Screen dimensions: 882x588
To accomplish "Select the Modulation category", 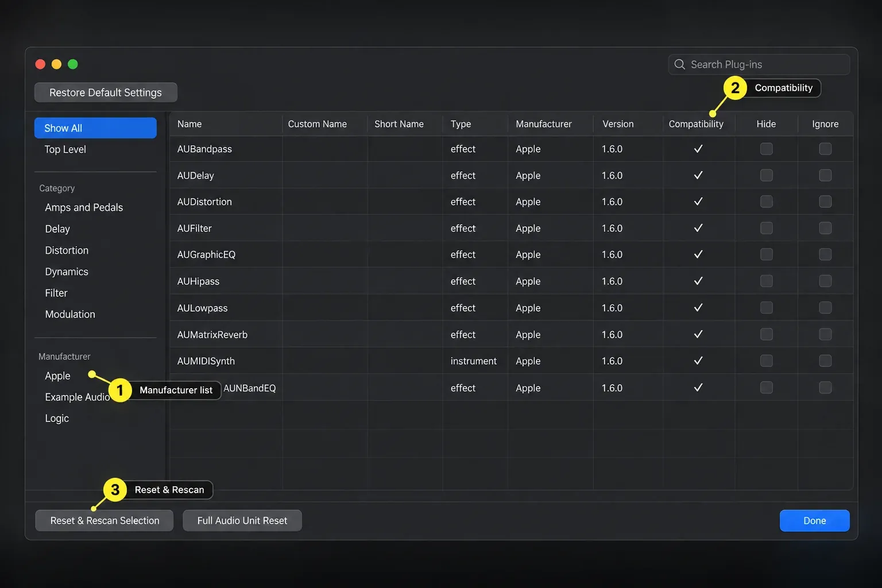I will click(x=70, y=314).
